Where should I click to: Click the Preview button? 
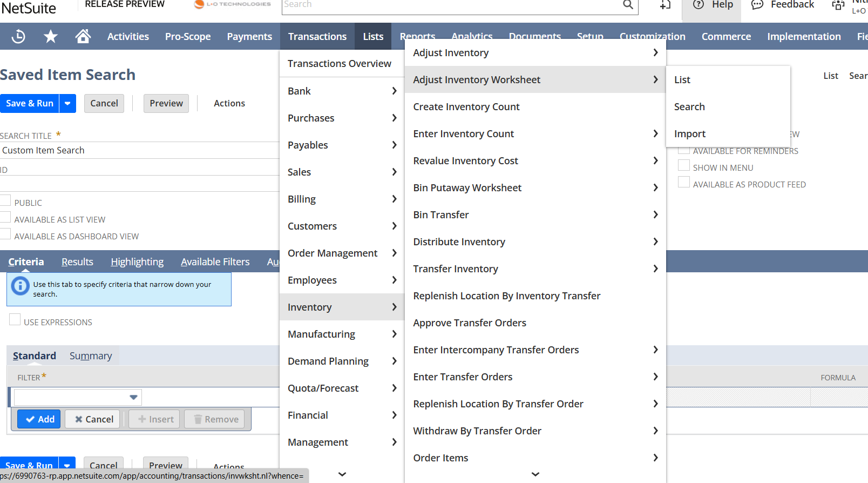[x=166, y=103]
